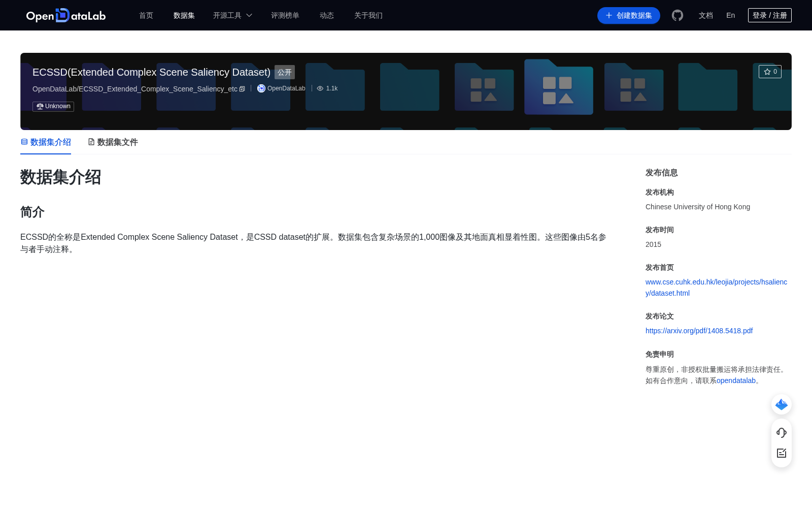
Task: Click the OpenDataLab publisher name
Action: tap(286, 88)
